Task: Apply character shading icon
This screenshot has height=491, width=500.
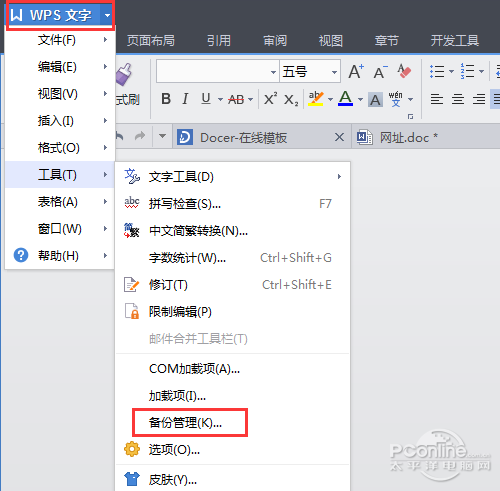Action: [375, 99]
